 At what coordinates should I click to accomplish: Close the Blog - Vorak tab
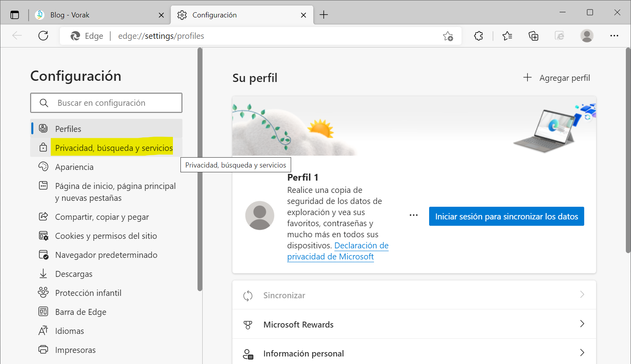pos(161,15)
